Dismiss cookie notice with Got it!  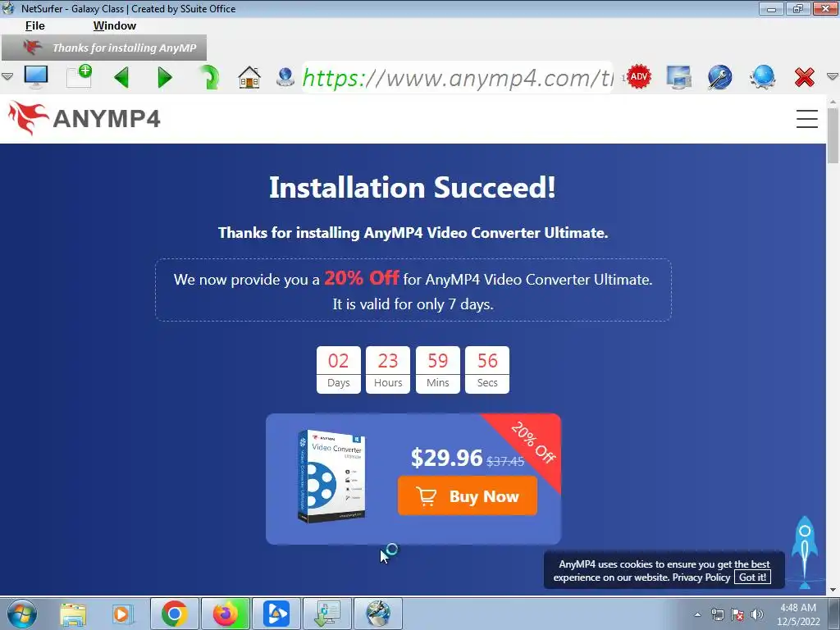[x=752, y=577]
